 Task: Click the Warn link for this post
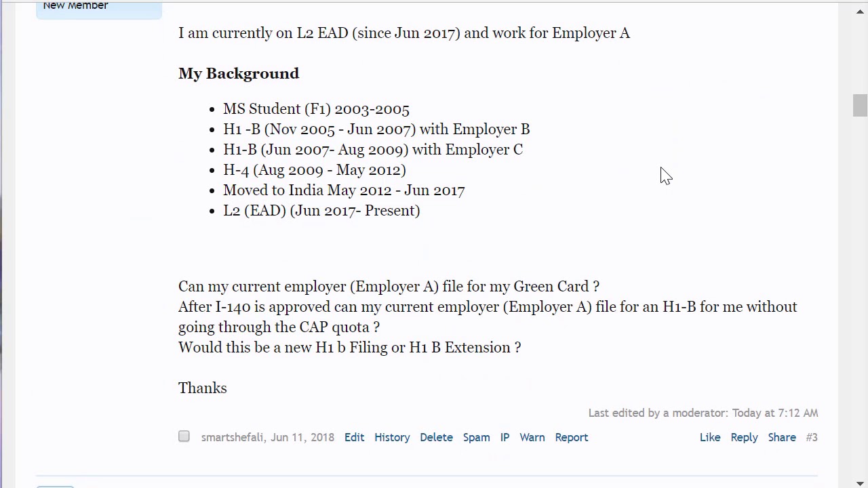532,437
